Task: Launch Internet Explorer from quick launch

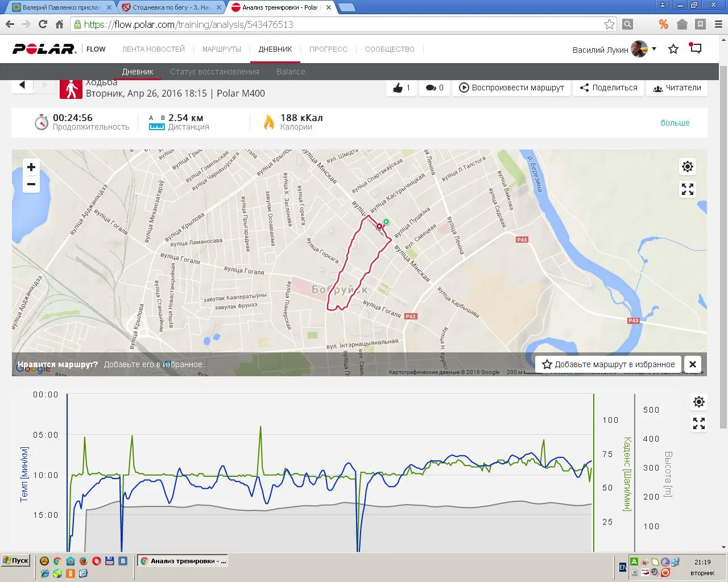Action: [44, 573]
